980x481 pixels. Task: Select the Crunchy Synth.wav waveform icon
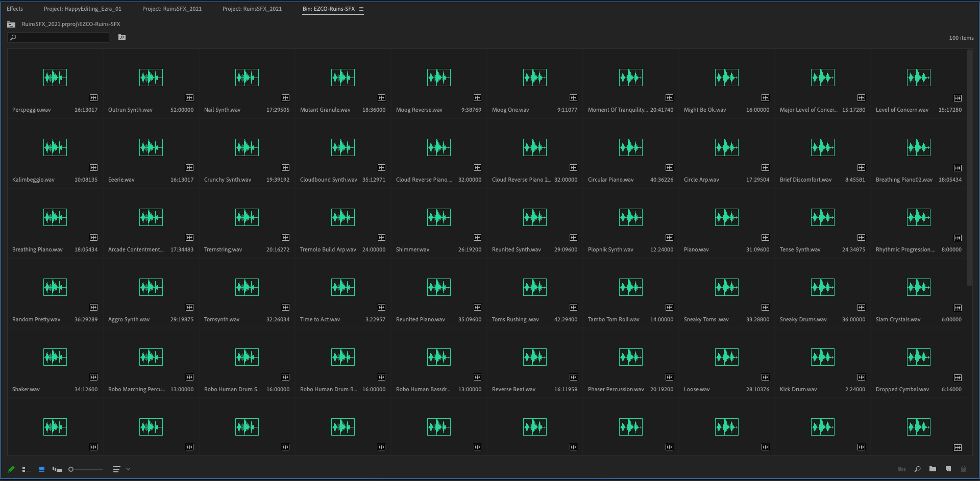[x=247, y=147]
